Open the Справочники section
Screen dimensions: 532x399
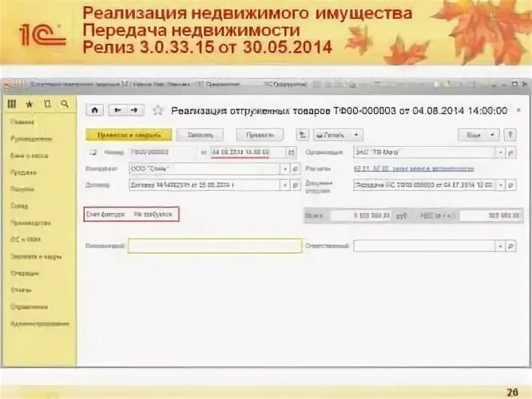[30, 307]
